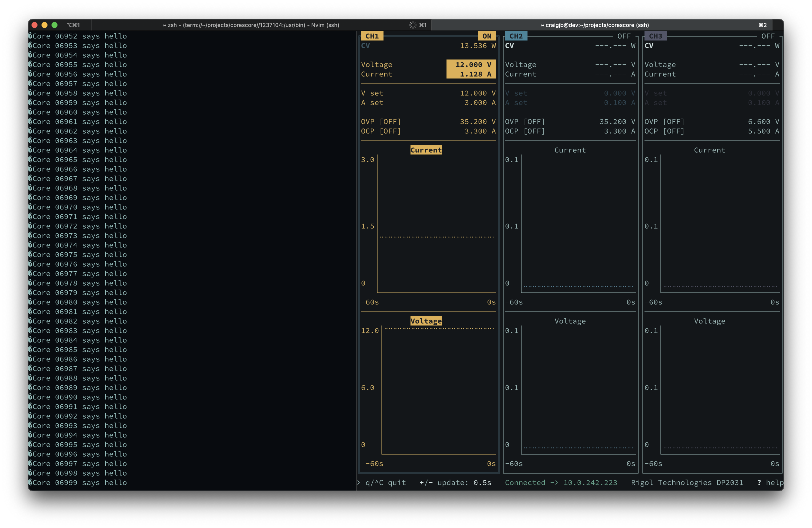Select the CH1 channel label

click(x=372, y=36)
